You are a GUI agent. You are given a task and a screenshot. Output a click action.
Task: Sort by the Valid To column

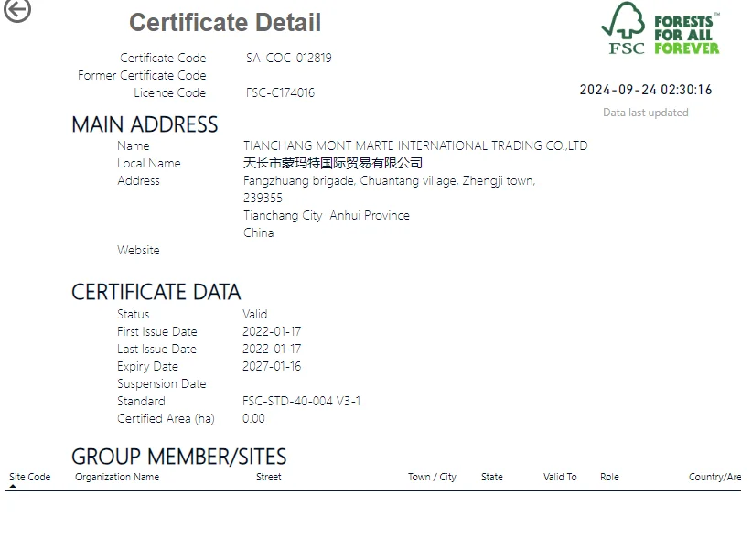point(560,477)
